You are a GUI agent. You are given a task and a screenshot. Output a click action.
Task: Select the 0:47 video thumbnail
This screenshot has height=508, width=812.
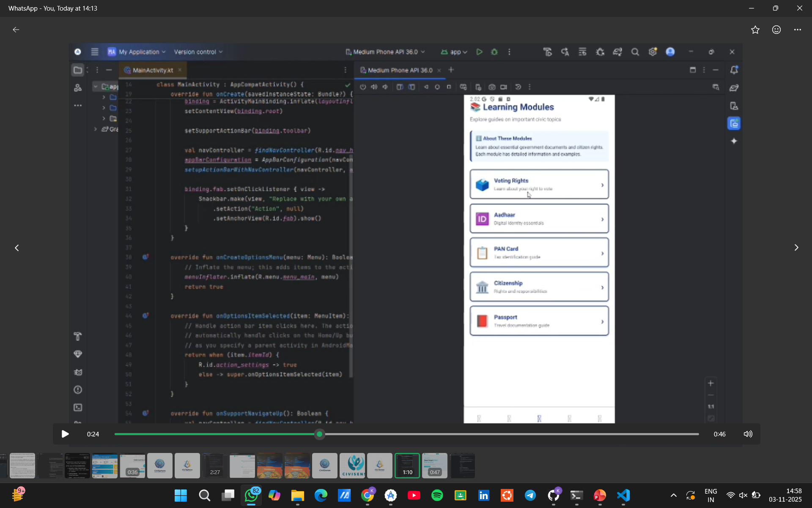(434, 466)
